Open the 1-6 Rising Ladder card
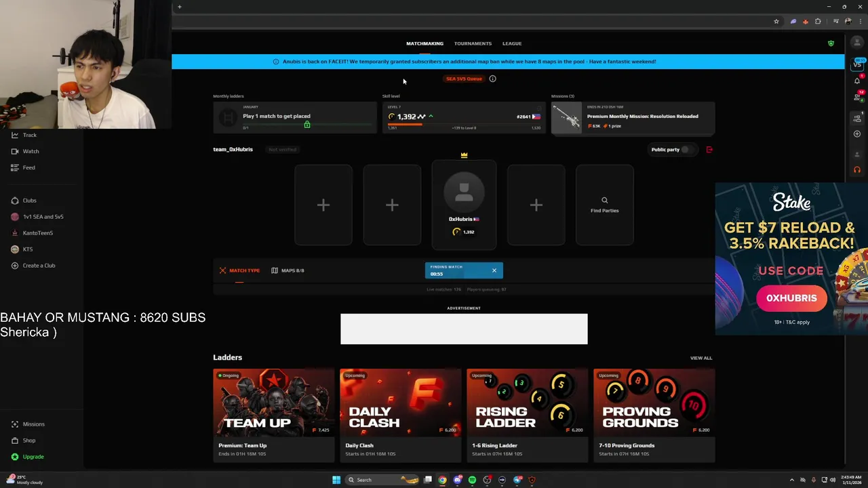The image size is (868, 488). pyautogui.click(x=528, y=415)
